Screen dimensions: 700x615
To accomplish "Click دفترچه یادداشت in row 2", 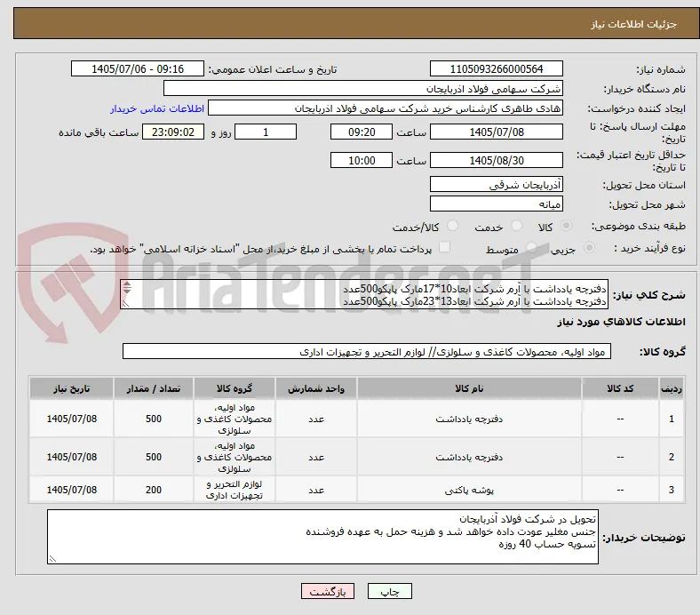I will tap(469, 457).
